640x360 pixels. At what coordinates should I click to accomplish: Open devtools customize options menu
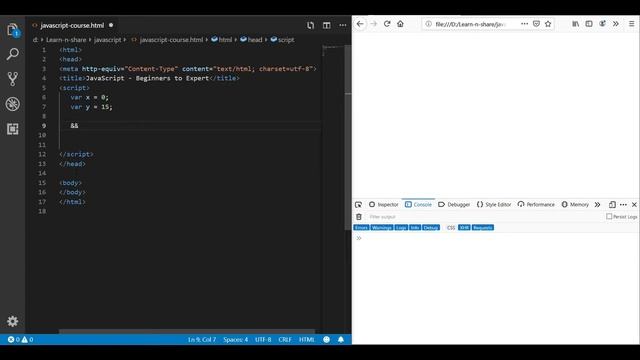(623, 204)
